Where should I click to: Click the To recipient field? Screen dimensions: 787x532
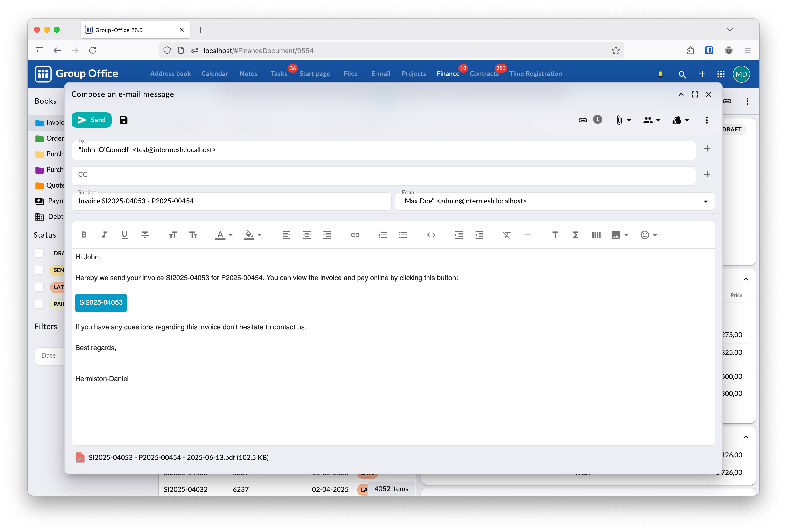click(x=384, y=150)
